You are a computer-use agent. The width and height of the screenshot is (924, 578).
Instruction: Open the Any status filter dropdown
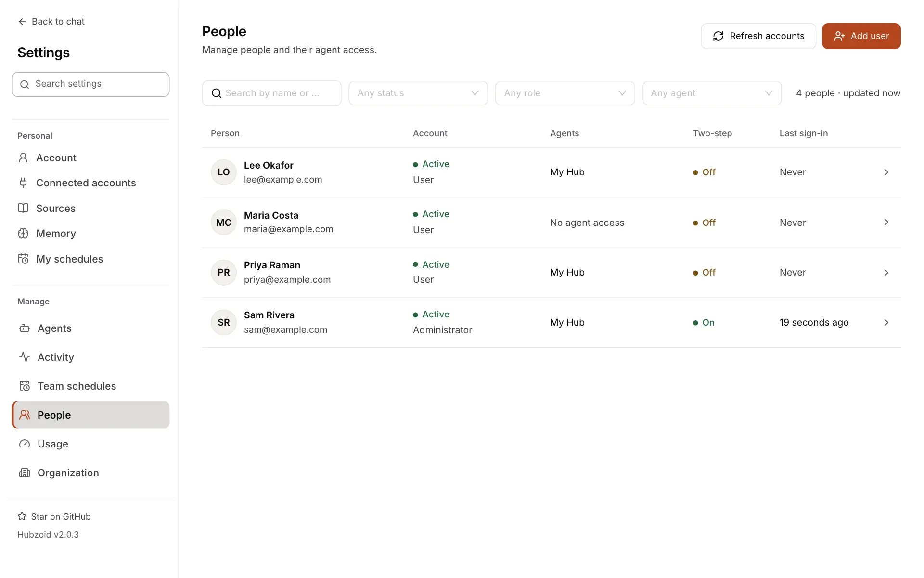tap(418, 93)
